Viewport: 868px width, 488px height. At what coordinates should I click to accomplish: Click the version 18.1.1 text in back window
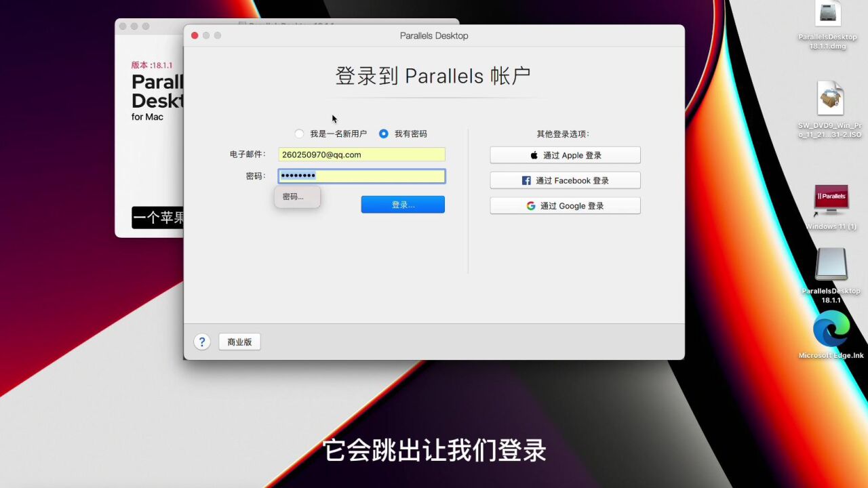click(152, 65)
